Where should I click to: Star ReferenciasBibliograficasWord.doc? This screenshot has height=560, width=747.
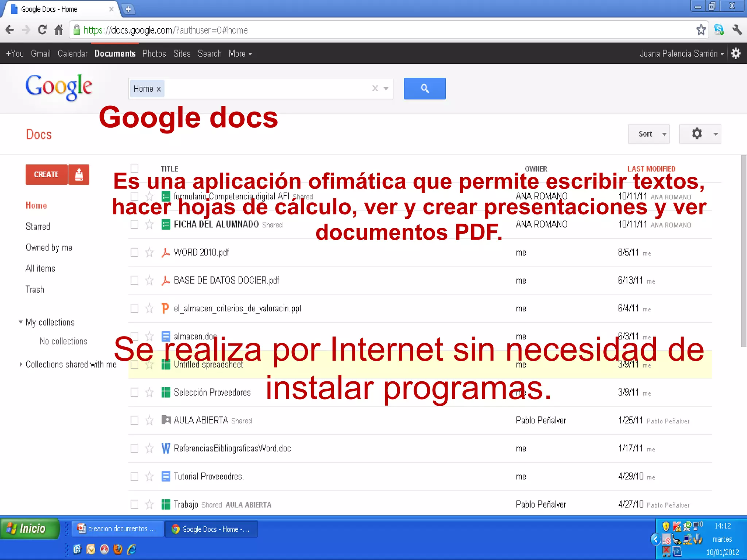tap(149, 448)
